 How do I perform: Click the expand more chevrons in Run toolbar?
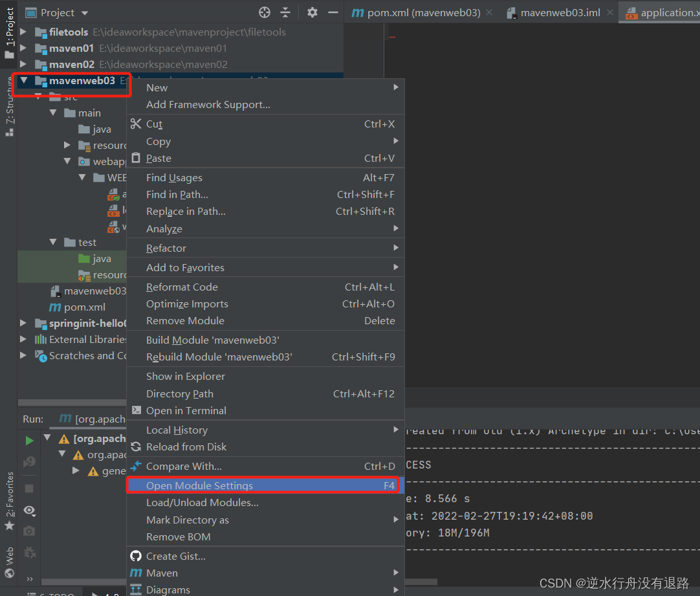click(30, 579)
